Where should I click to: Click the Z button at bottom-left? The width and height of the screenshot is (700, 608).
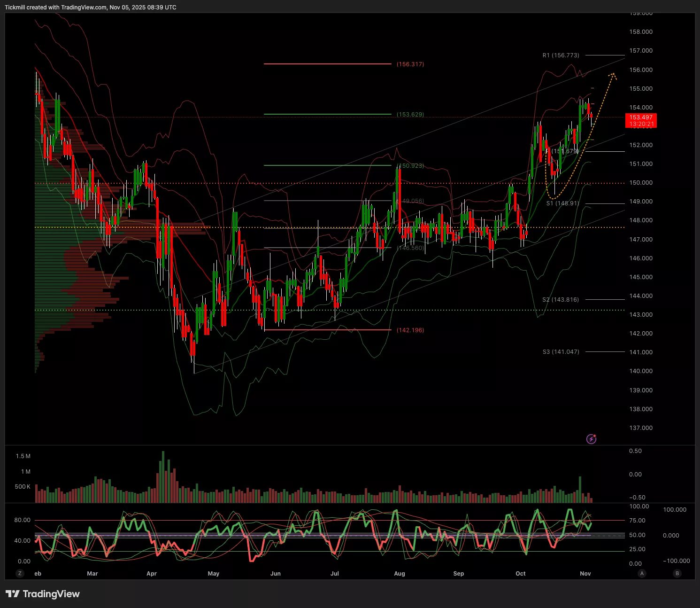tap(20, 573)
